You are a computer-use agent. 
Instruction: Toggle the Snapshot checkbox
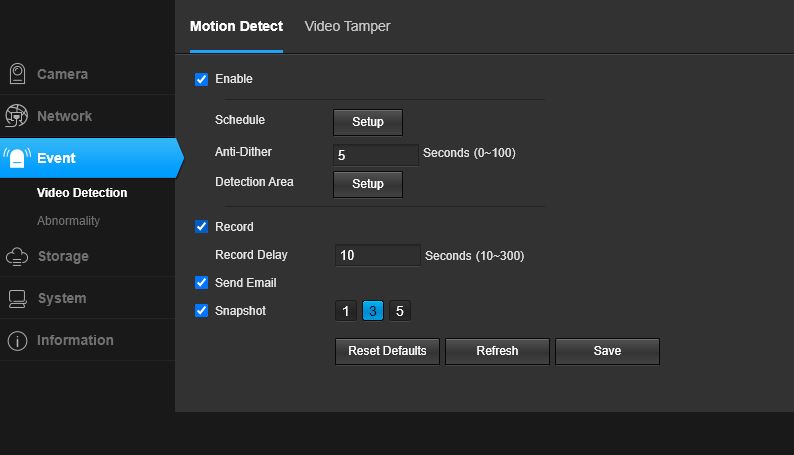tap(202, 310)
